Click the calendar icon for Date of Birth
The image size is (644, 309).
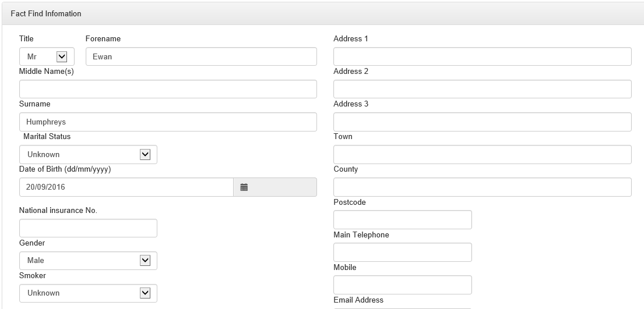244,187
